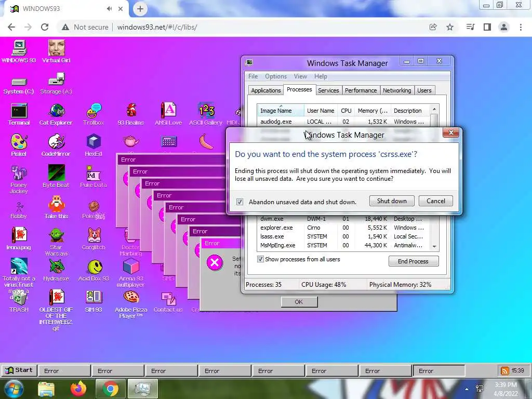
Task: Open the File menu in Task Manager
Action: (253, 76)
